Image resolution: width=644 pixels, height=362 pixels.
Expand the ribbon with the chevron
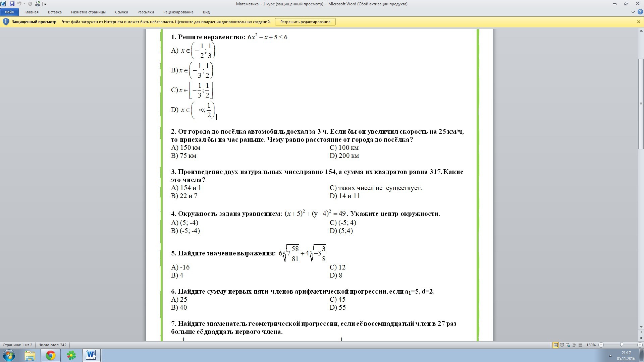click(633, 12)
